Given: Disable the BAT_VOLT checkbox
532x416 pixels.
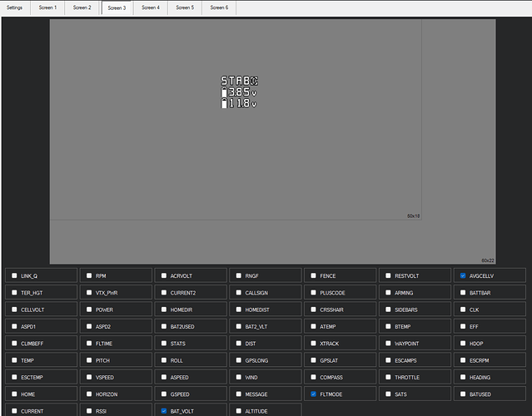Looking at the screenshot, I should [x=164, y=411].
